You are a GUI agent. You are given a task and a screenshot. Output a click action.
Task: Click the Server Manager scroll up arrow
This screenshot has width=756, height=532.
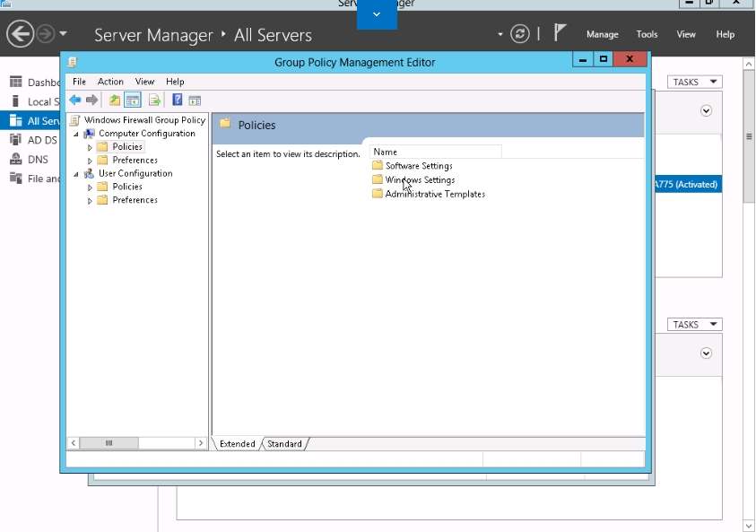(x=748, y=64)
